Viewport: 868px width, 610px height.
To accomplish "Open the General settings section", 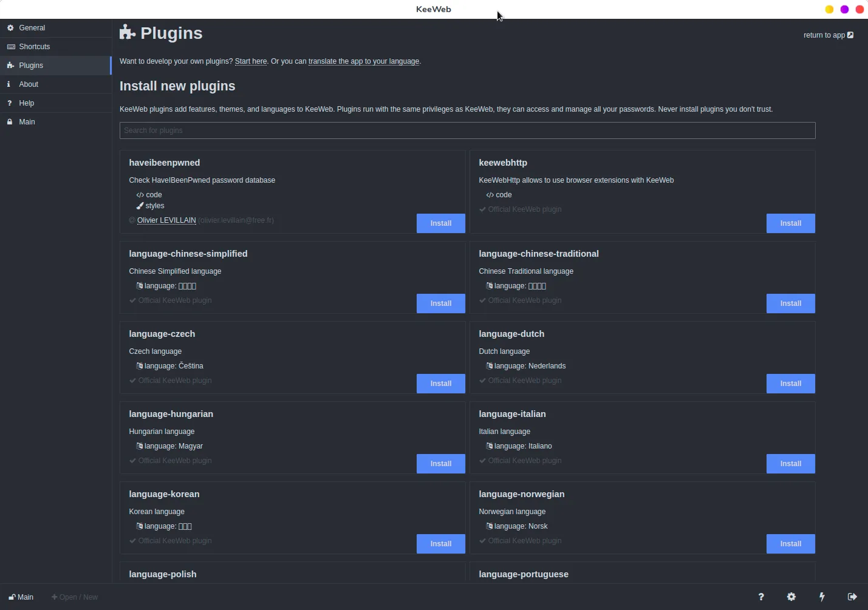I will tap(32, 28).
